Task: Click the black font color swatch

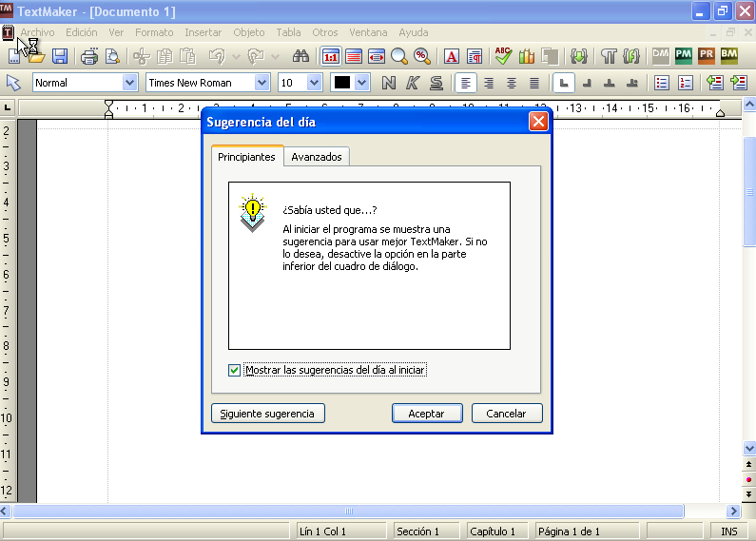Action: coord(342,83)
